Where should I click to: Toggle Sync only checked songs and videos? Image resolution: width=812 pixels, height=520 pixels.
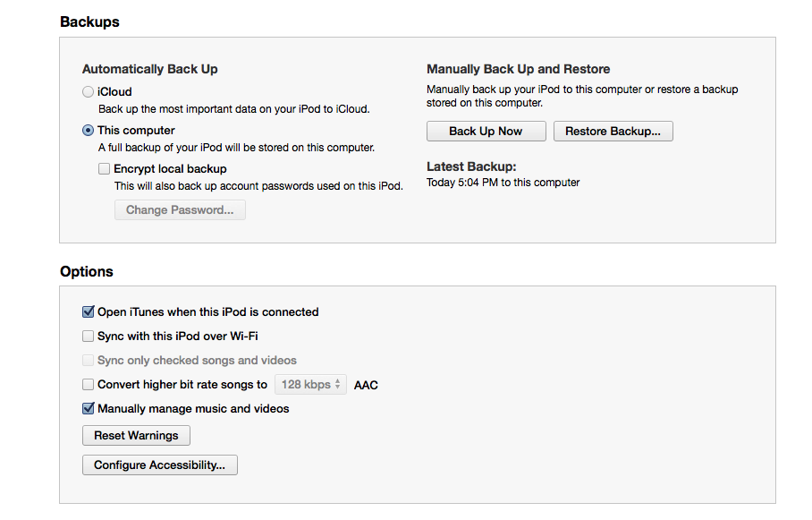tap(88, 361)
